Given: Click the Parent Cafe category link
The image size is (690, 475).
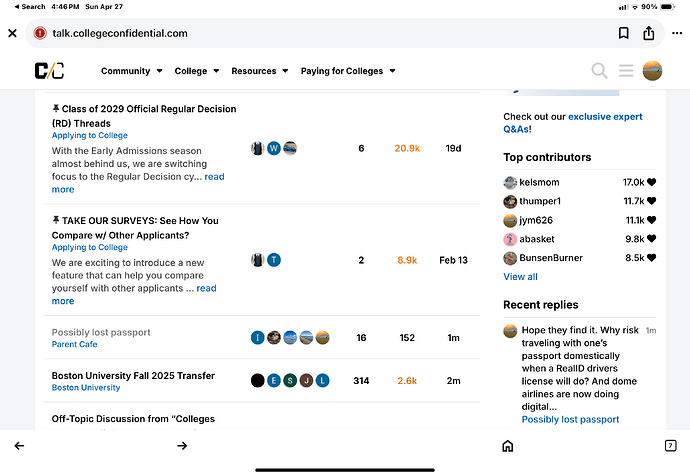Looking at the screenshot, I should click(74, 344).
